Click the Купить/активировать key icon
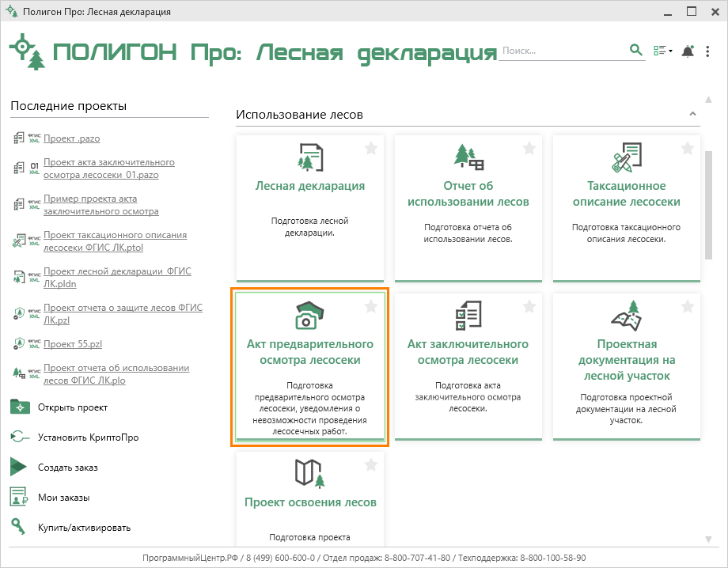Screen dimensions: 728x568 tap(18, 527)
